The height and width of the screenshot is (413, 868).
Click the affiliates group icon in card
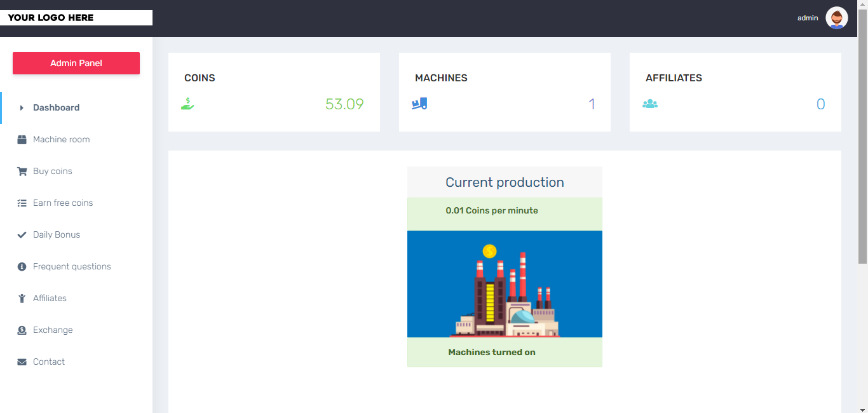pyautogui.click(x=650, y=104)
